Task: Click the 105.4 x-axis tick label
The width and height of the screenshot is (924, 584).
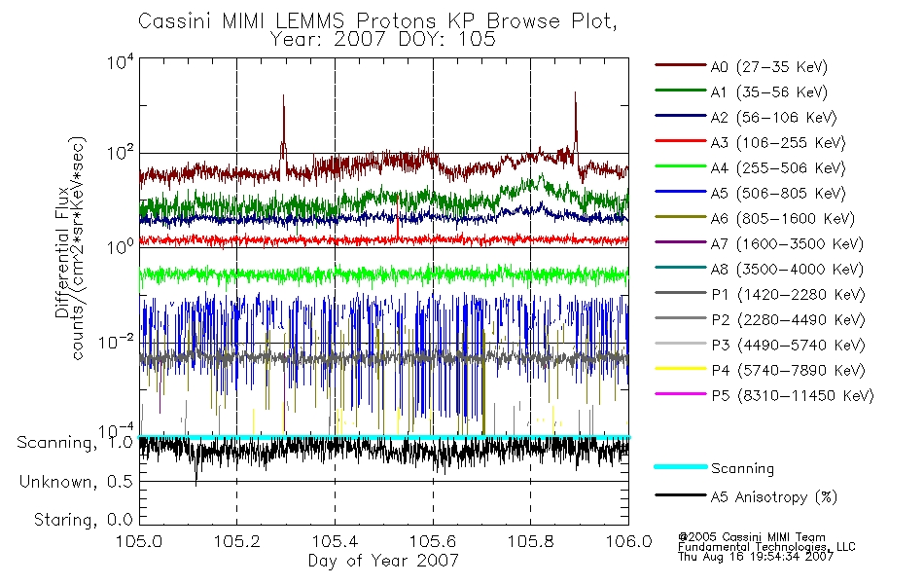Action: coord(336,541)
